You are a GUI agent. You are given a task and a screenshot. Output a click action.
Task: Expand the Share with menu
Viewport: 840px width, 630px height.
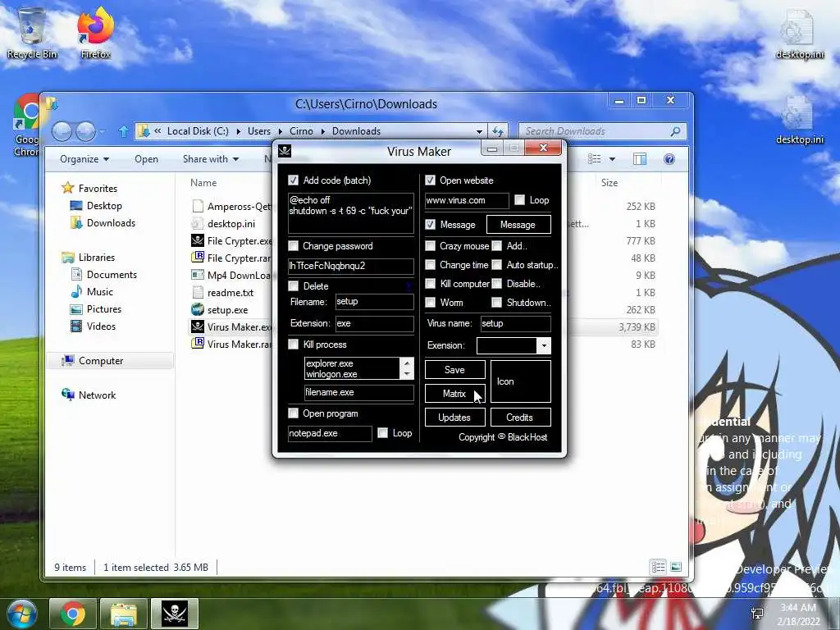click(x=211, y=159)
